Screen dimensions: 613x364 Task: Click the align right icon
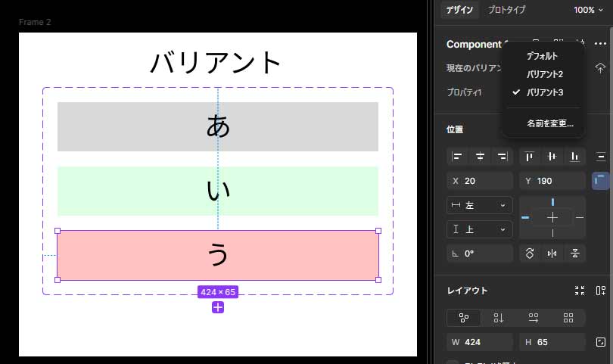point(501,157)
